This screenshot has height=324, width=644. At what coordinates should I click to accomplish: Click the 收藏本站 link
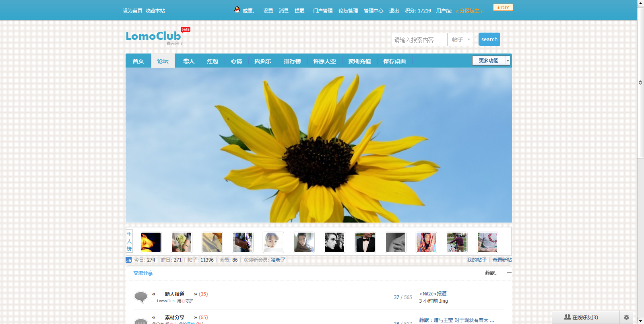click(155, 11)
